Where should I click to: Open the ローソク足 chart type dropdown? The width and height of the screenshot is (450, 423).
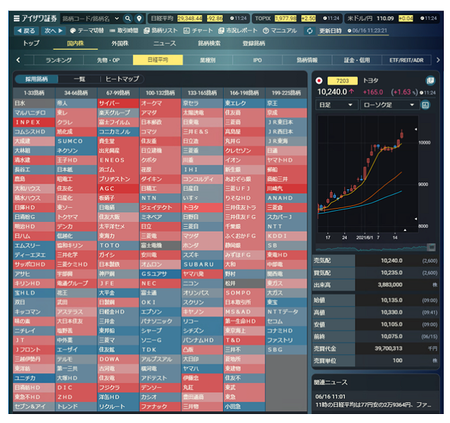pos(389,105)
